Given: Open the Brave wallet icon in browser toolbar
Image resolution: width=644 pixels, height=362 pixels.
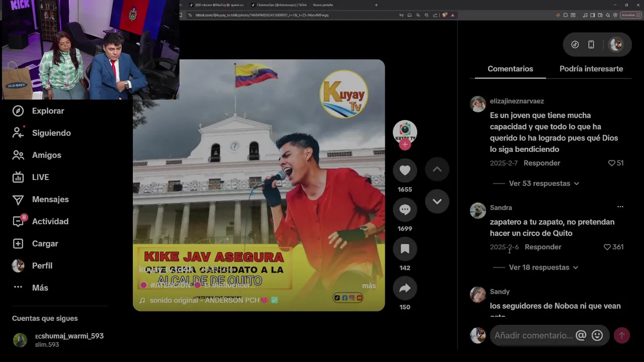Looking at the screenshot, I should [600, 15].
